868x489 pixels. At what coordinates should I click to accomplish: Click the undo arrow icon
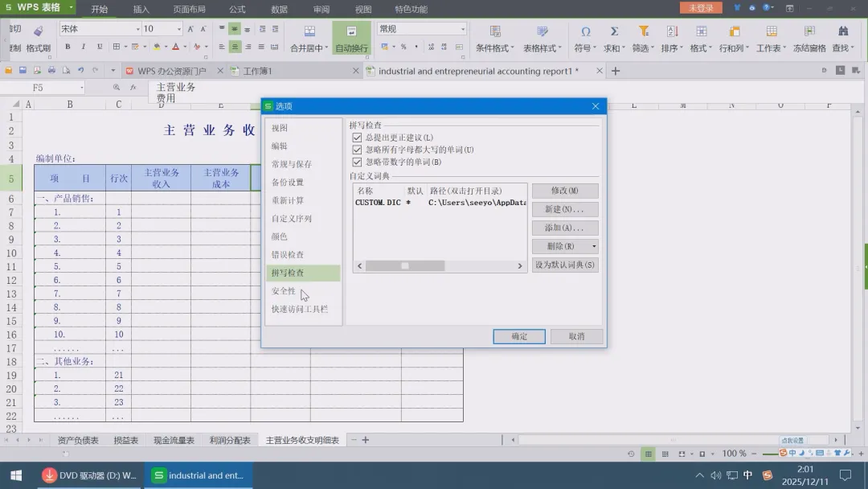coord(81,70)
